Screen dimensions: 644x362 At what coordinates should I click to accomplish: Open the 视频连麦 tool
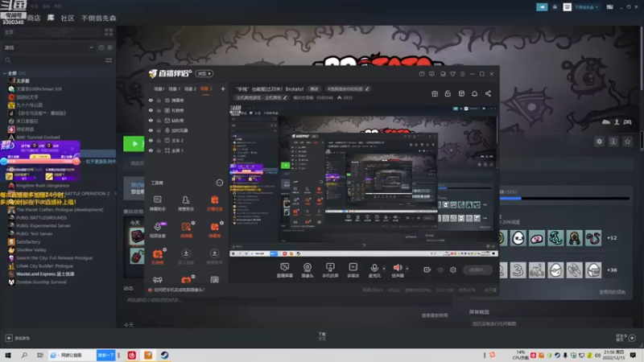click(x=157, y=230)
